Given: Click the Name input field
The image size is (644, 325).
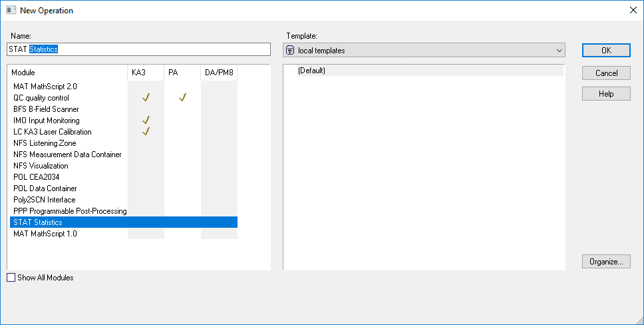Looking at the screenshot, I should 139,49.
